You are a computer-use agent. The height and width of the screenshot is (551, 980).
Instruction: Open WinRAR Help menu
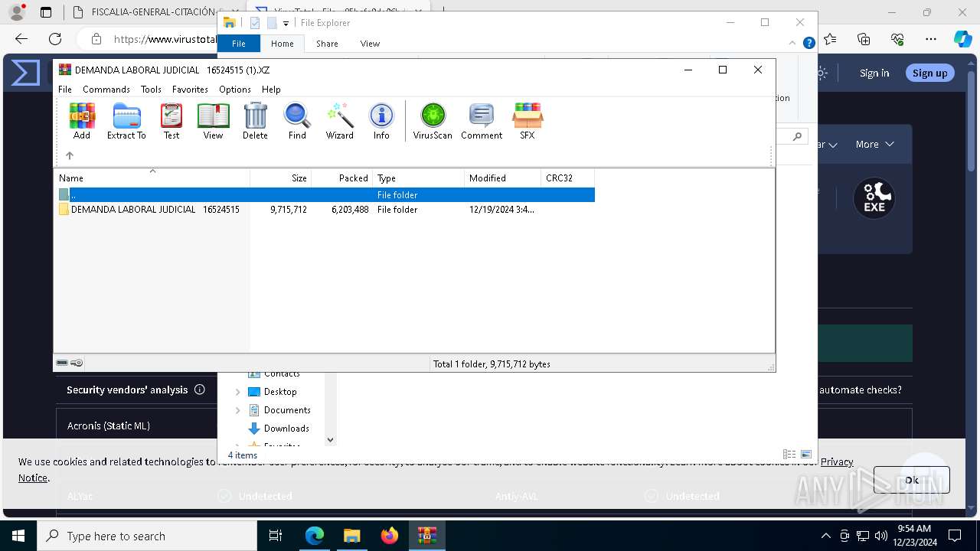tap(271, 90)
